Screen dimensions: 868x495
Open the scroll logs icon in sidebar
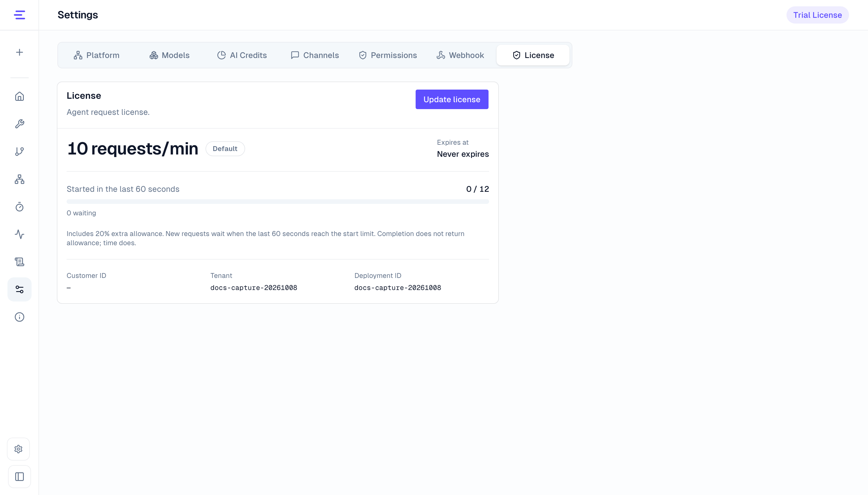[x=19, y=262]
